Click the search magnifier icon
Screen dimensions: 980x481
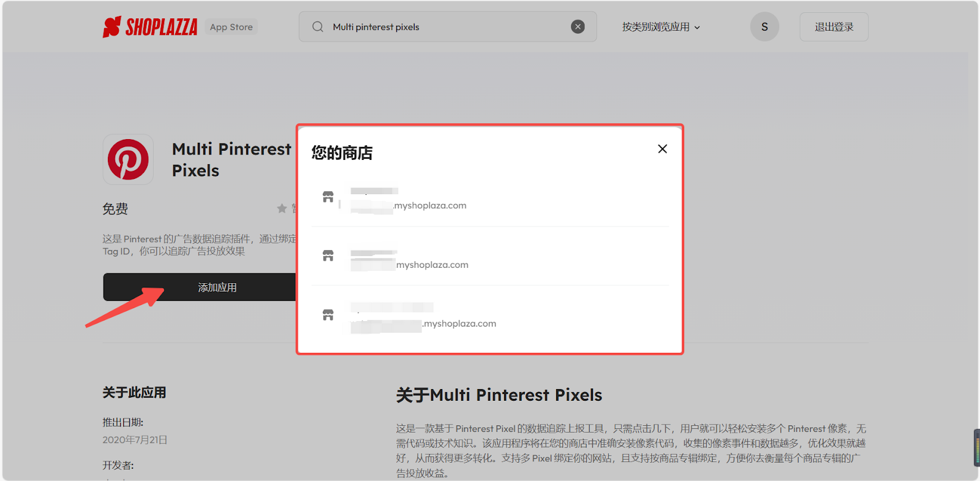point(318,27)
